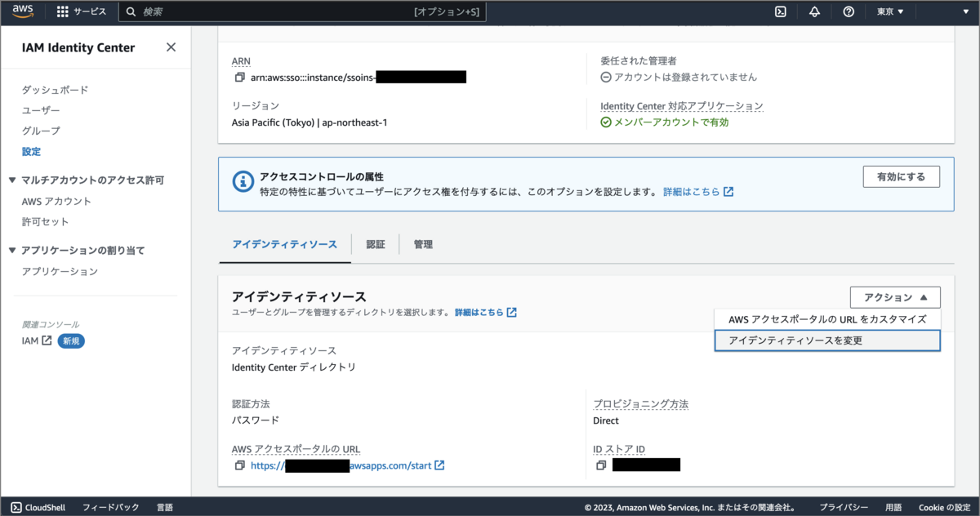Copy the AWS access portal URL
Image resolution: width=980 pixels, height=516 pixels.
coord(239,465)
